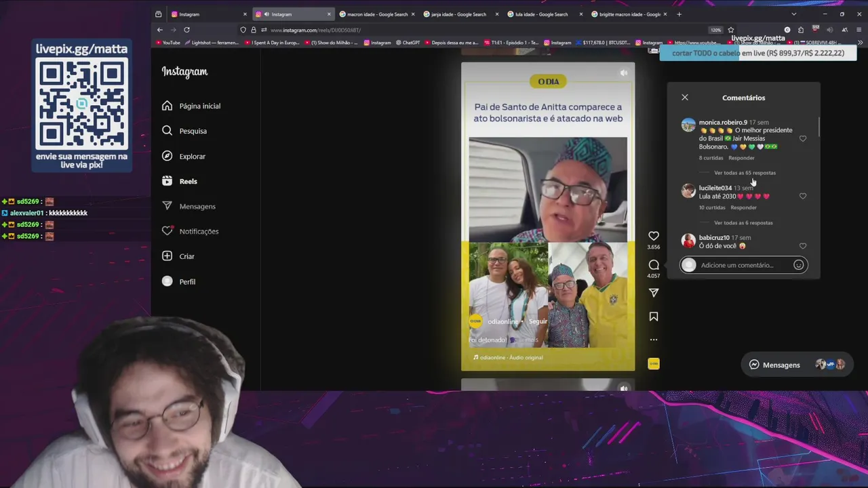Click the comments panel scrollbar

(x=819, y=126)
